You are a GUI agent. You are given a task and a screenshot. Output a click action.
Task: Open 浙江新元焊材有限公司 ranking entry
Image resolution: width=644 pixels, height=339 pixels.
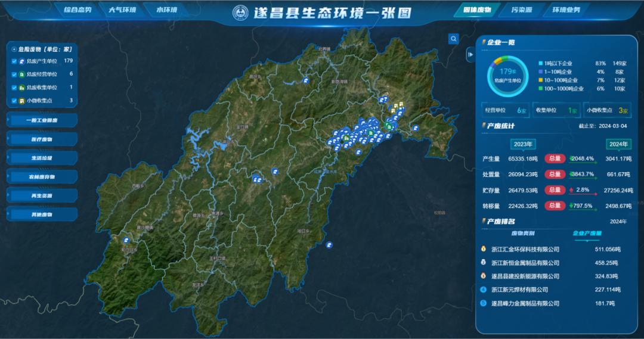click(x=519, y=290)
